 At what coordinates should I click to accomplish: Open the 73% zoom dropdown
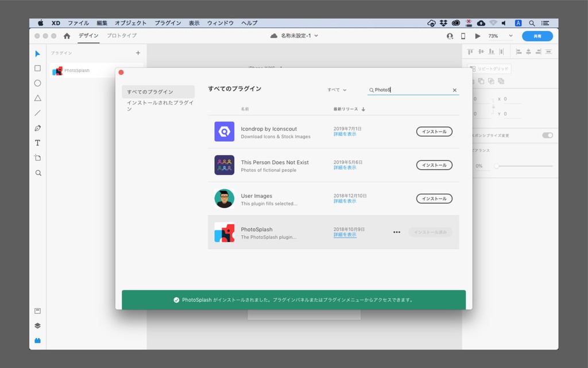[x=500, y=36]
